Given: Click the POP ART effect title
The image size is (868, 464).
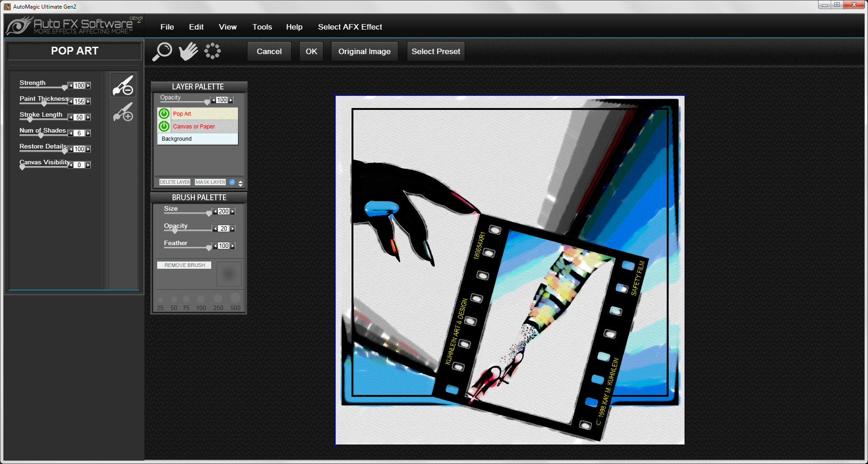Looking at the screenshot, I should pyautogui.click(x=74, y=51).
